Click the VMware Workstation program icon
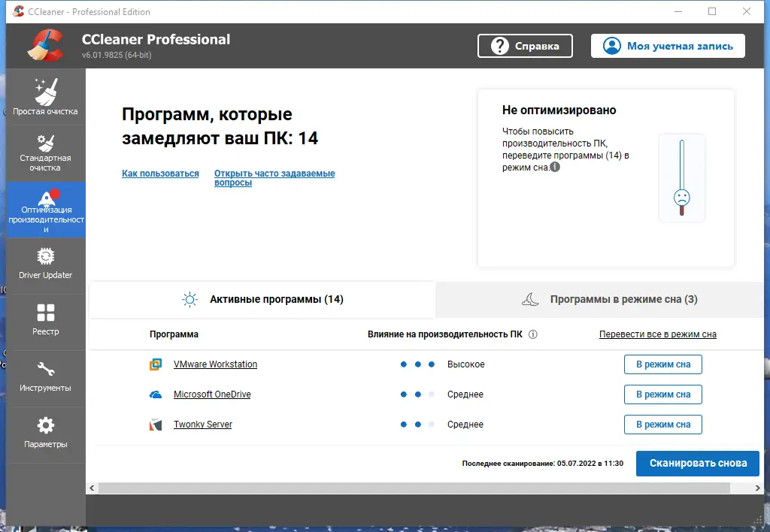 click(156, 364)
